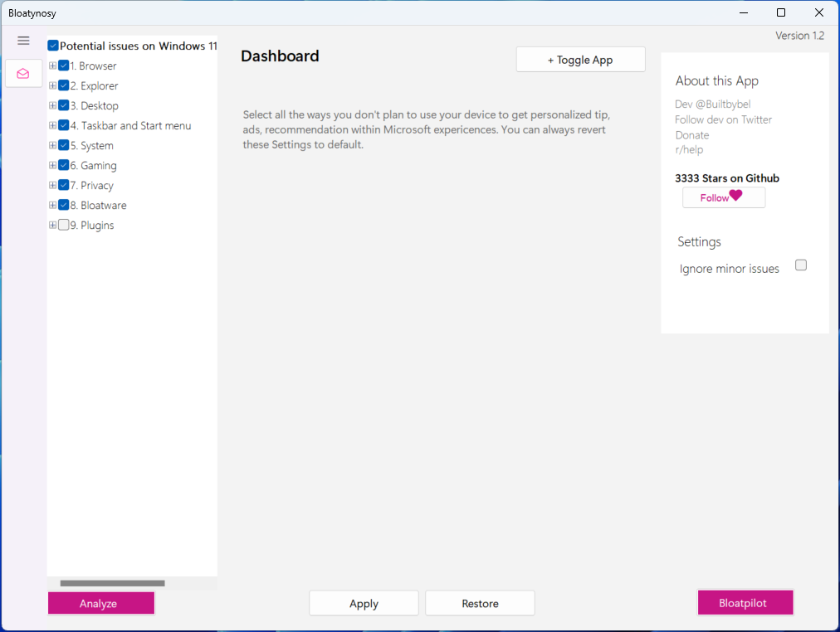Click the + Toggle App button

pos(580,59)
